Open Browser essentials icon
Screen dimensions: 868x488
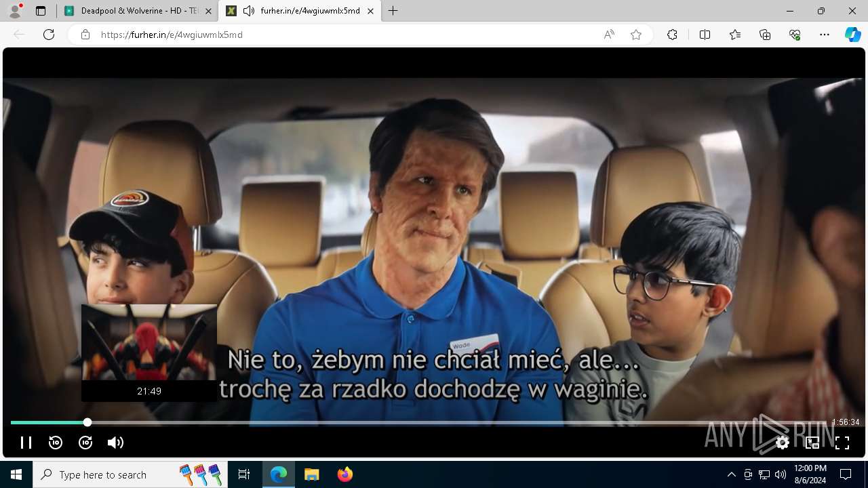795,35
